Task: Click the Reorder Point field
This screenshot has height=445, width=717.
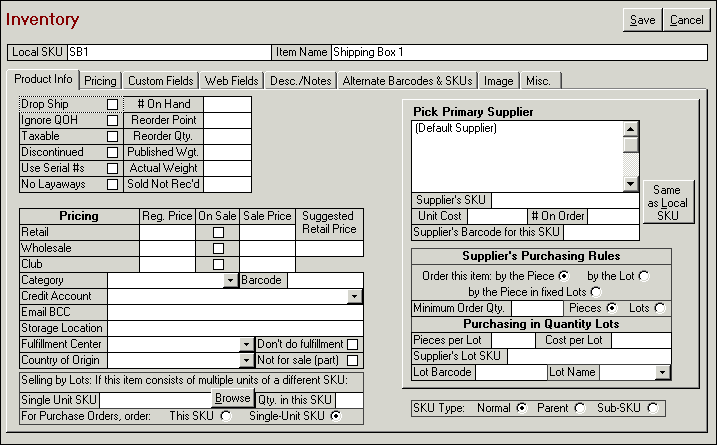Action: tap(227, 121)
